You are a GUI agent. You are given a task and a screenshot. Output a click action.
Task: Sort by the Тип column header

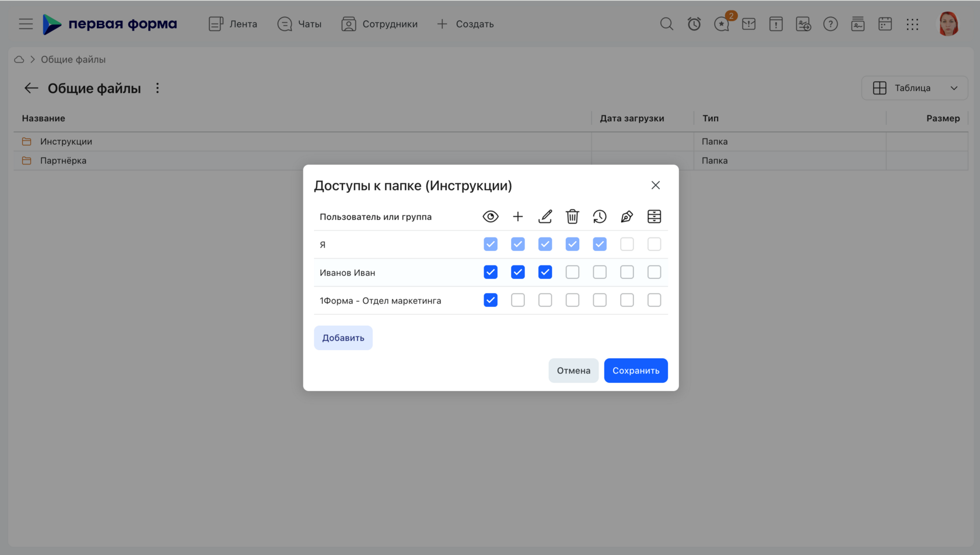710,118
